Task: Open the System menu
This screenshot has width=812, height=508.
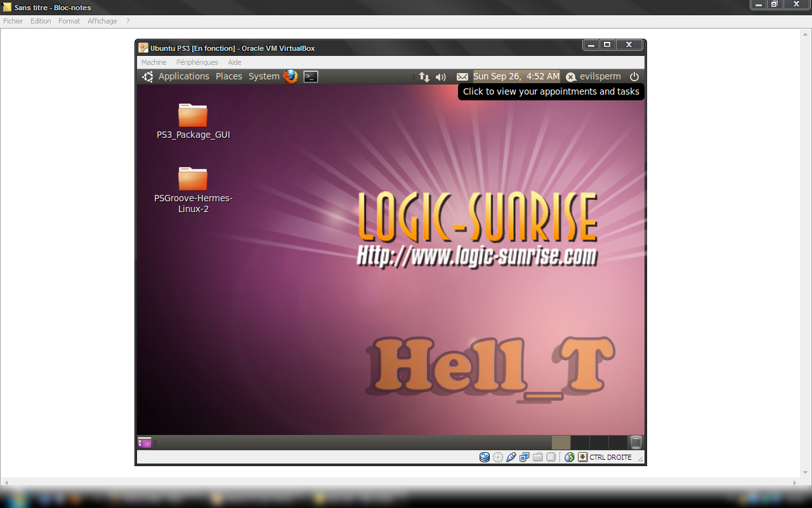Action: pos(264,76)
